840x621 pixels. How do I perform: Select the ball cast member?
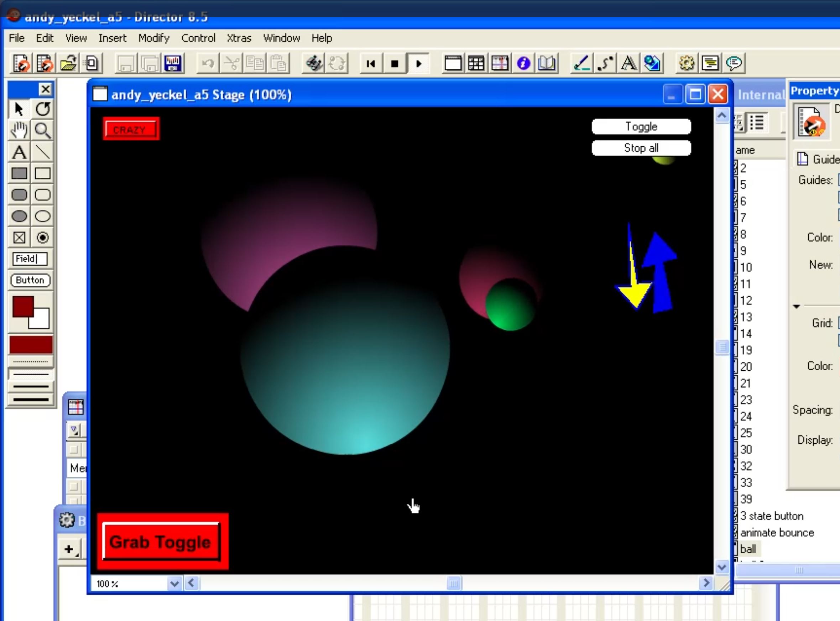748,549
